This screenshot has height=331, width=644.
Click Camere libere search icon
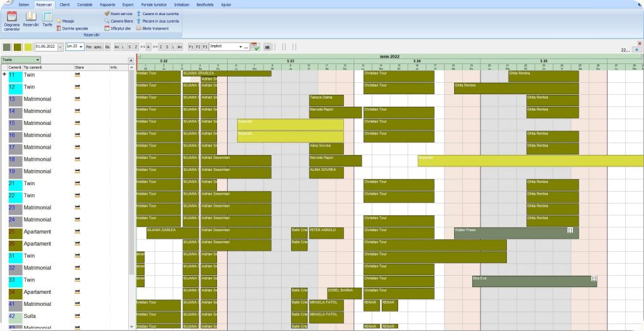click(x=107, y=21)
